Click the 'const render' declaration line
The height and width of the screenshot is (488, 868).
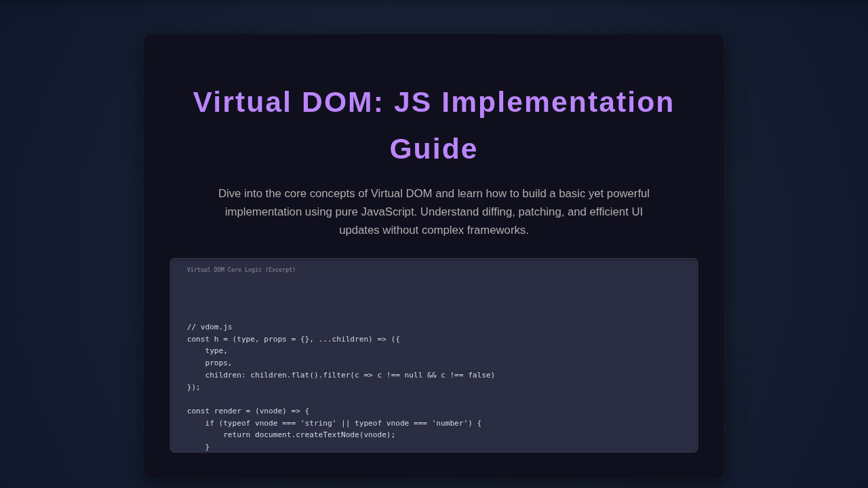tap(248, 411)
